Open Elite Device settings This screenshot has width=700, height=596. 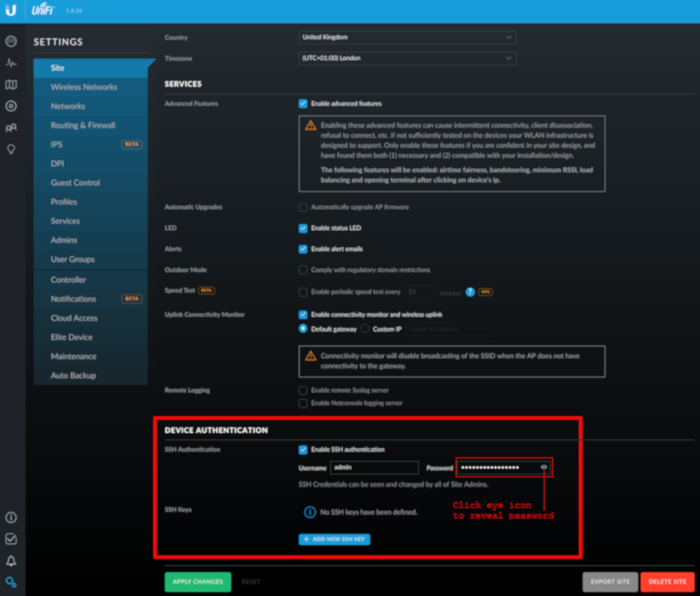[90, 337]
